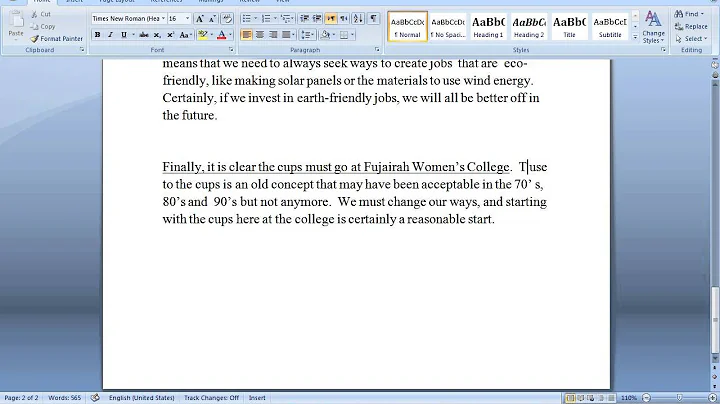The height and width of the screenshot is (404, 720).
Task: Apply the Title style
Action: click(x=569, y=27)
